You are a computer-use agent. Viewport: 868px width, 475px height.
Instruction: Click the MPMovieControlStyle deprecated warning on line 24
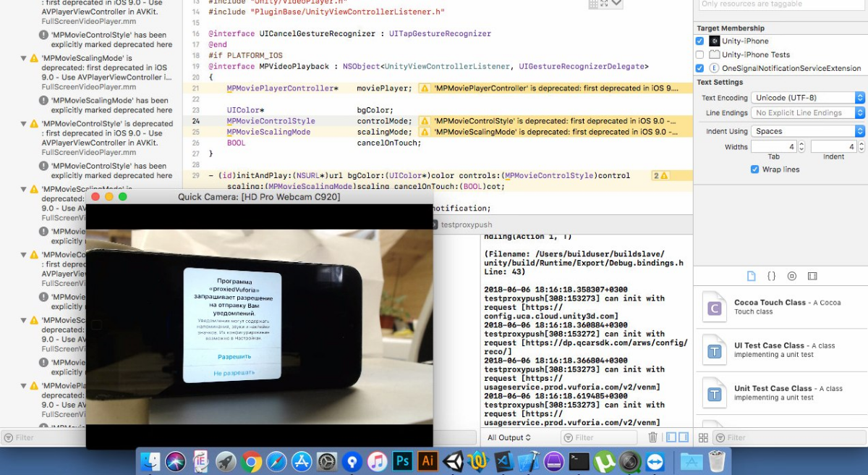click(556, 121)
